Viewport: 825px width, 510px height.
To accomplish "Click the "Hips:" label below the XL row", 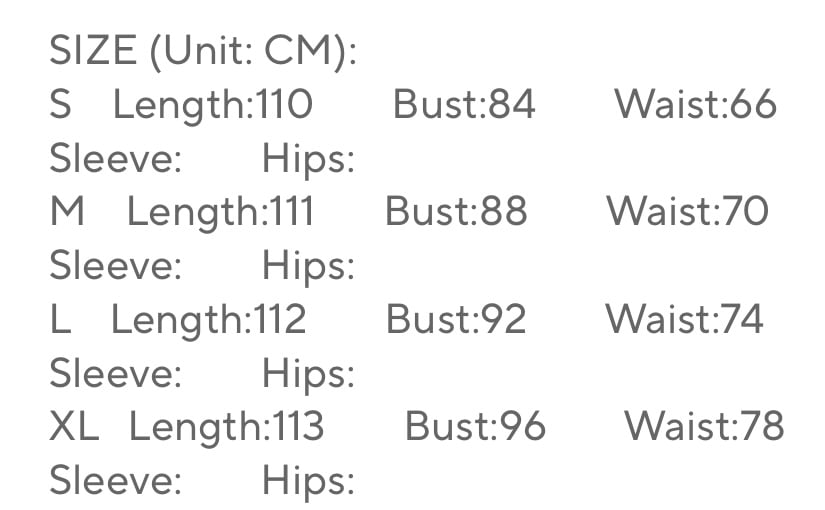I will pos(308,481).
